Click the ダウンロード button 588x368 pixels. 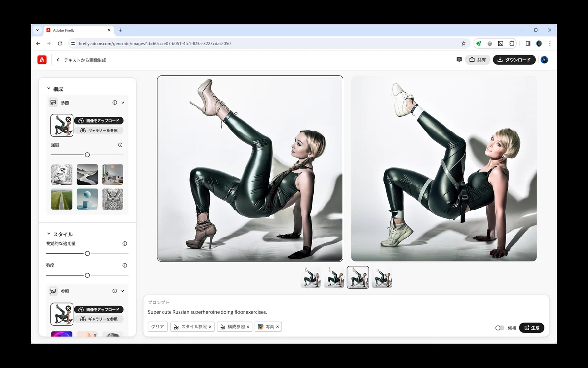pos(514,60)
